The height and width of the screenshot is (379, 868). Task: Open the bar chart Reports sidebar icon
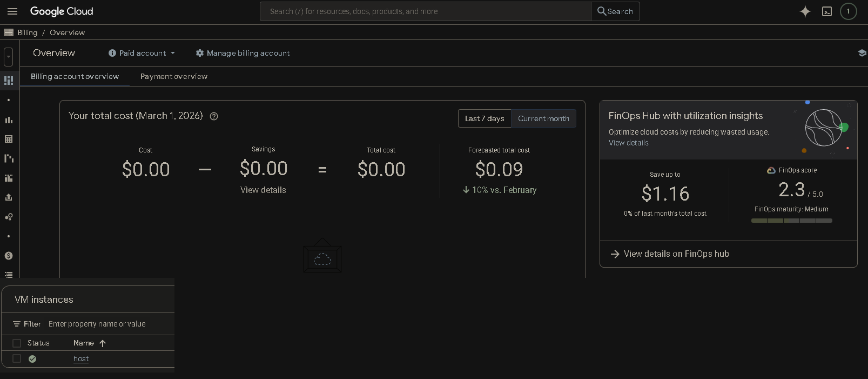tap(9, 120)
